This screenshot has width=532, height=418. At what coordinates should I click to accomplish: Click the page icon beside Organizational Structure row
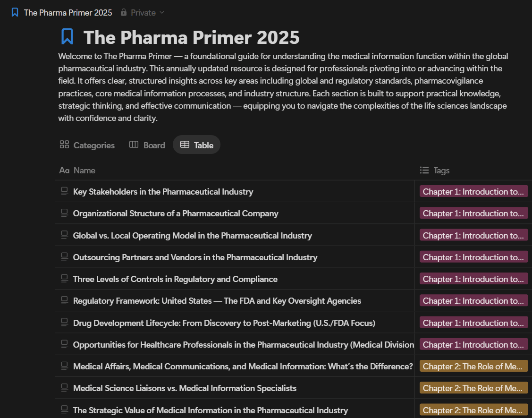(65, 213)
